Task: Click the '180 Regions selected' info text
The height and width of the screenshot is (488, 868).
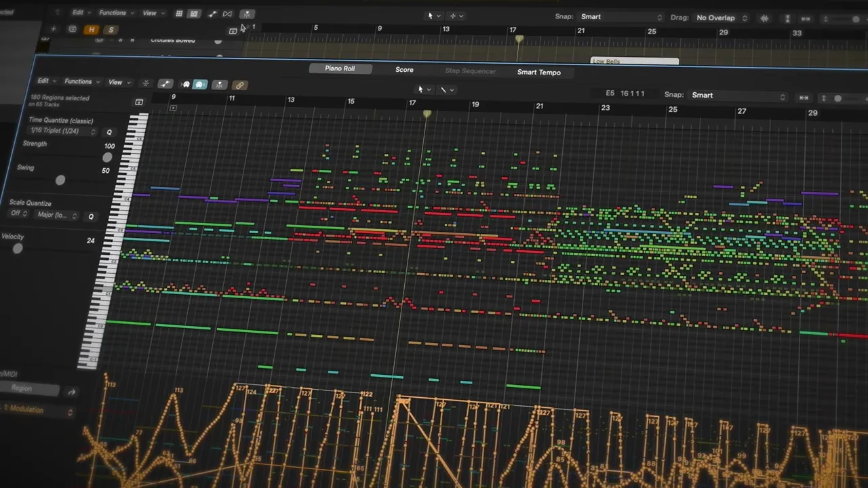Action: click(60, 98)
